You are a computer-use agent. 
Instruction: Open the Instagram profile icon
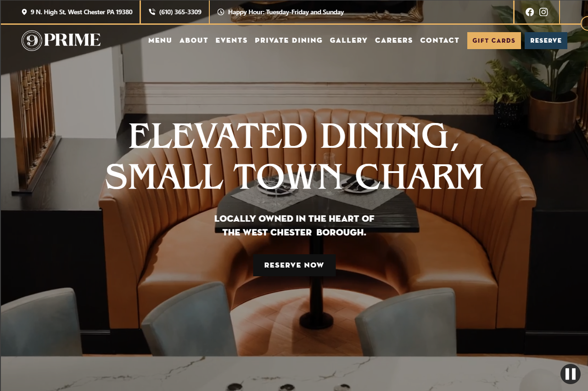click(543, 12)
